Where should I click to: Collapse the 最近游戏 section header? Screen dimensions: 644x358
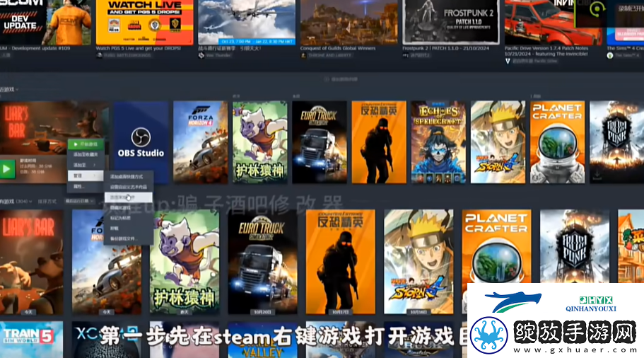tap(9, 89)
